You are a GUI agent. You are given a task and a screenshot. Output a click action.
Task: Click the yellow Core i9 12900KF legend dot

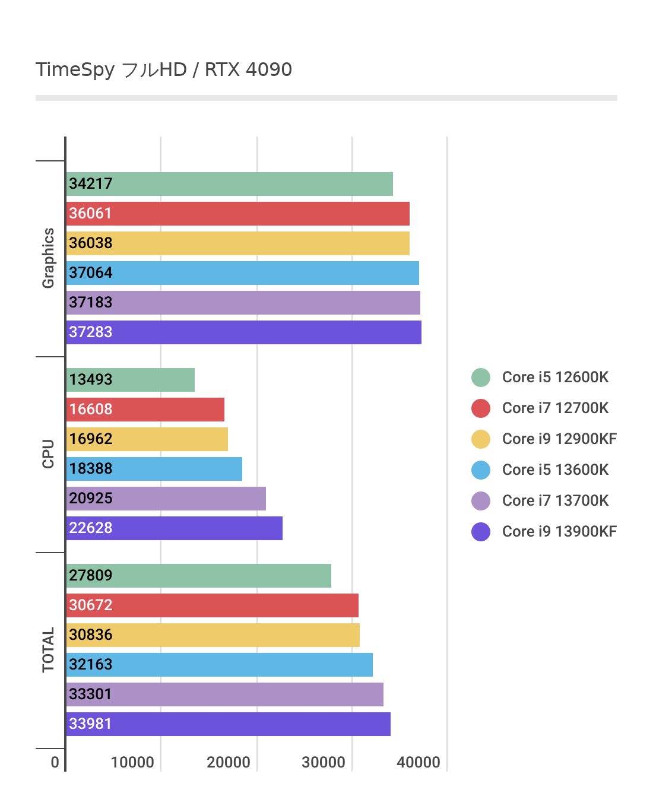(481, 439)
